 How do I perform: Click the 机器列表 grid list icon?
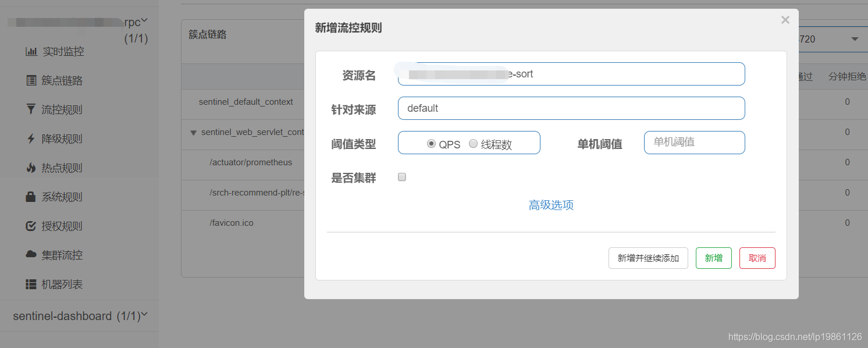click(31, 284)
